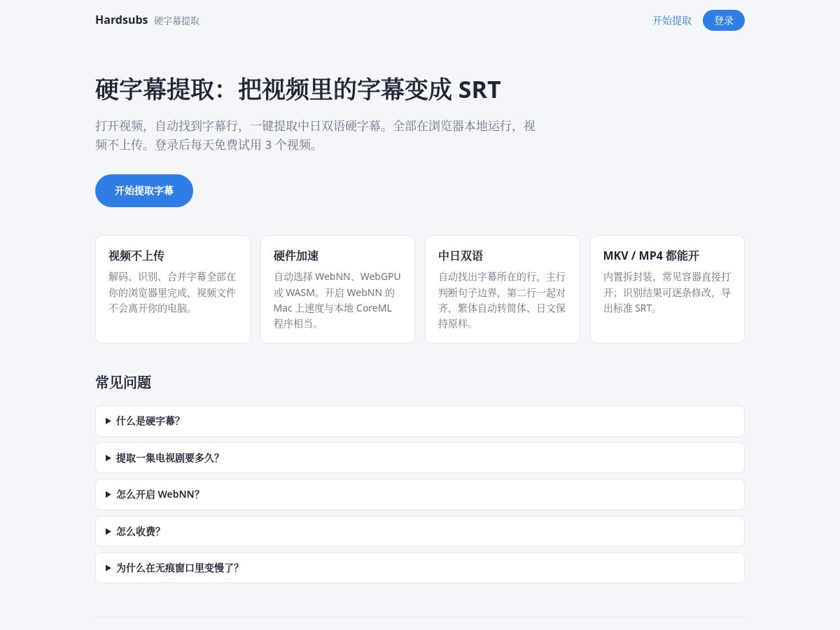
Task: Click description text starting 解码、识别
Action: click(x=173, y=292)
